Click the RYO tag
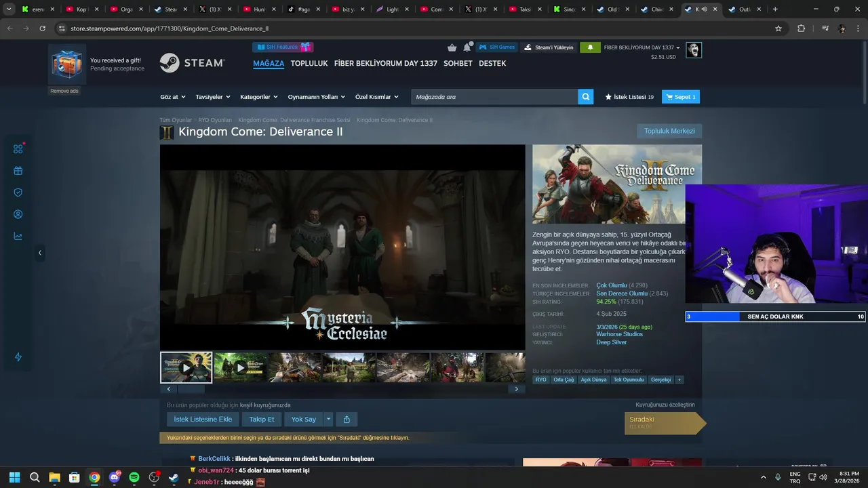Screen dimensions: 868x488 pyautogui.click(x=540, y=380)
